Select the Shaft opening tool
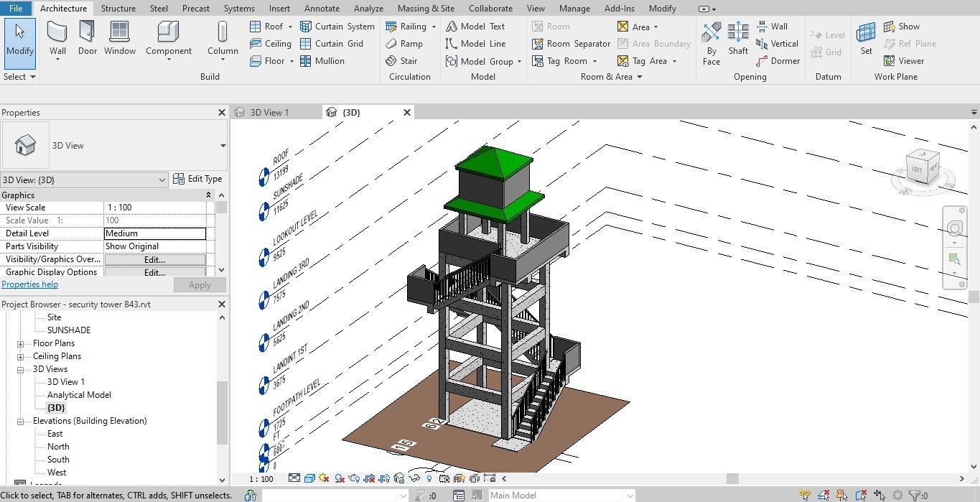This screenshot has height=502, width=980. click(737, 39)
